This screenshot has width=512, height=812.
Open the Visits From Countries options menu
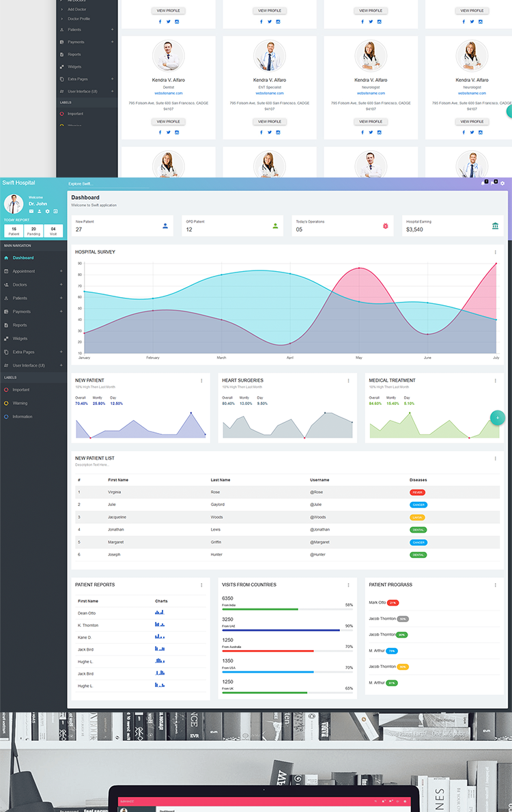pyautogui.click(x=348, y=585)
